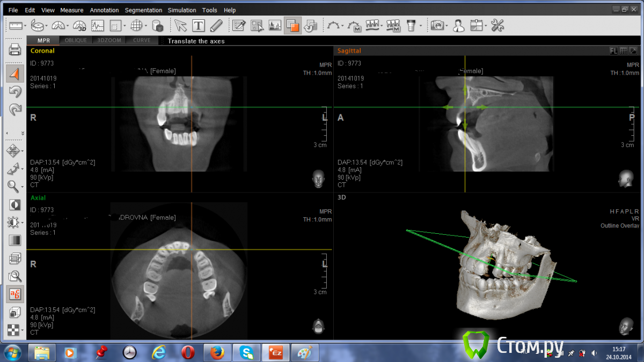Image resolution: width=644 pixels, height=362 pixels.
Task: Click the printer icon in sidebar
Action: (x=15, y=50)
